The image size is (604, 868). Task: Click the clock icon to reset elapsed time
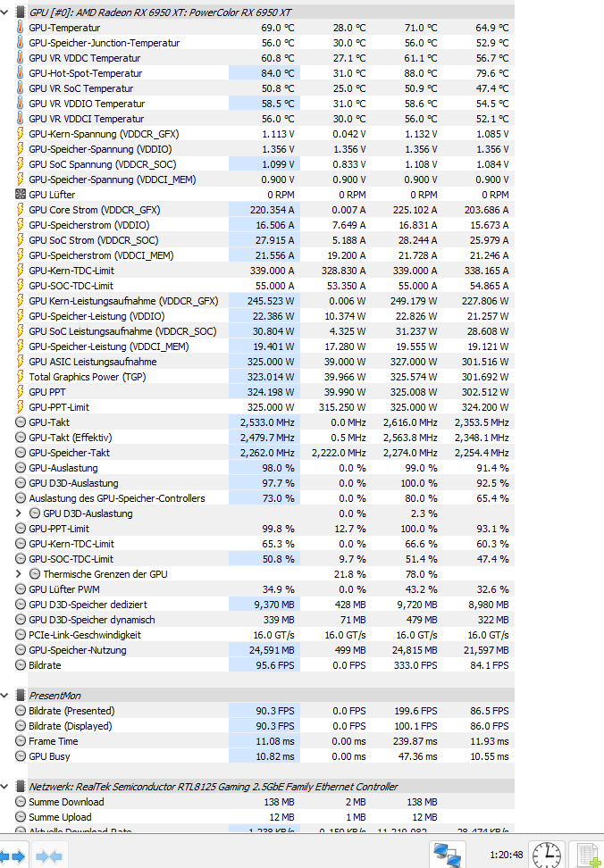point(546,855)
